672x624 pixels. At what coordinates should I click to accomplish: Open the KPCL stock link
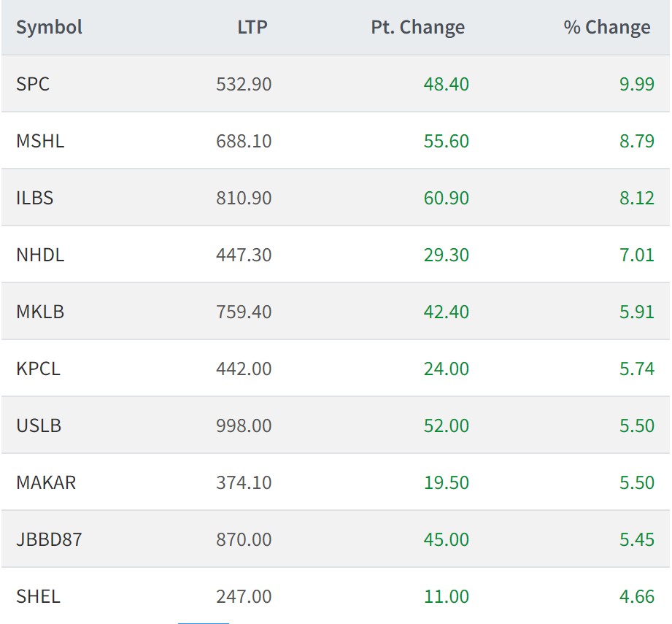[x=38, y=369]
